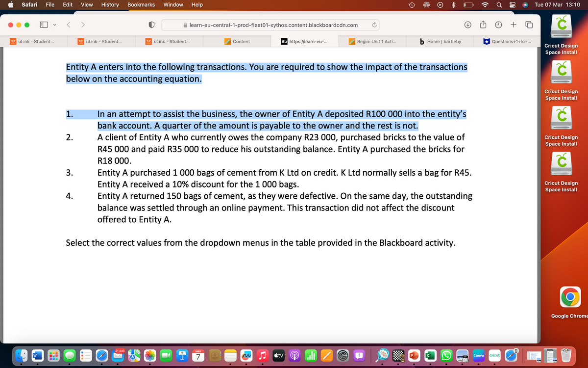Screen dimensions: 588x368
Task: Reload the page with the refresh icon
Action: pyautogui.click(x=374, y=25)
